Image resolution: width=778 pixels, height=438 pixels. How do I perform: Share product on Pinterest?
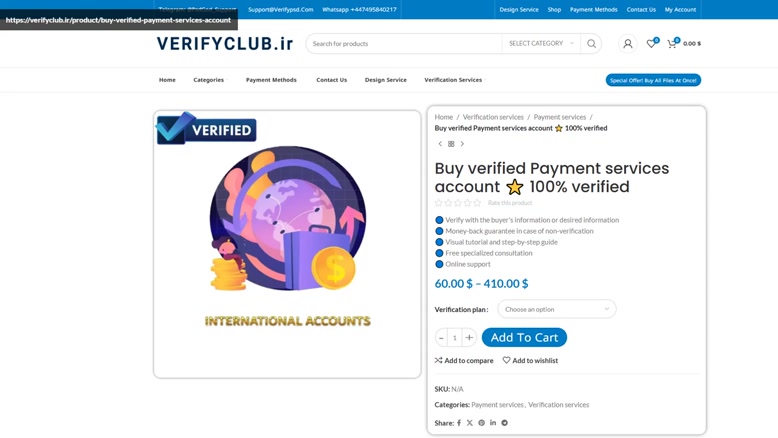pos(481,423)
